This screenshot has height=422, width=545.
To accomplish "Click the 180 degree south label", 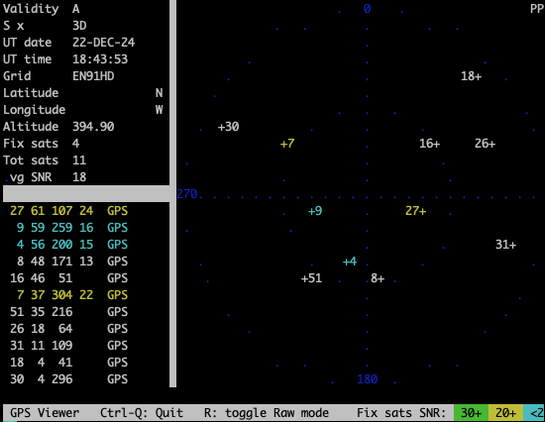I will (x=367, y=379).
